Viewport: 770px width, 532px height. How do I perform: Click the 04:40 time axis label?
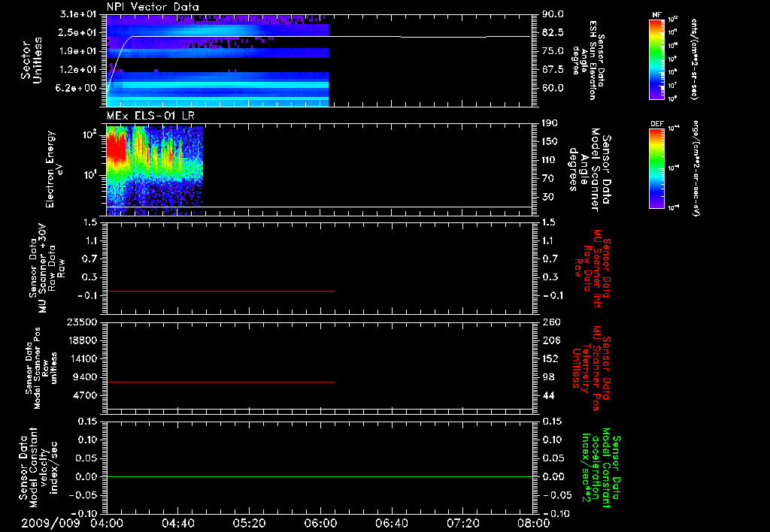177,523
